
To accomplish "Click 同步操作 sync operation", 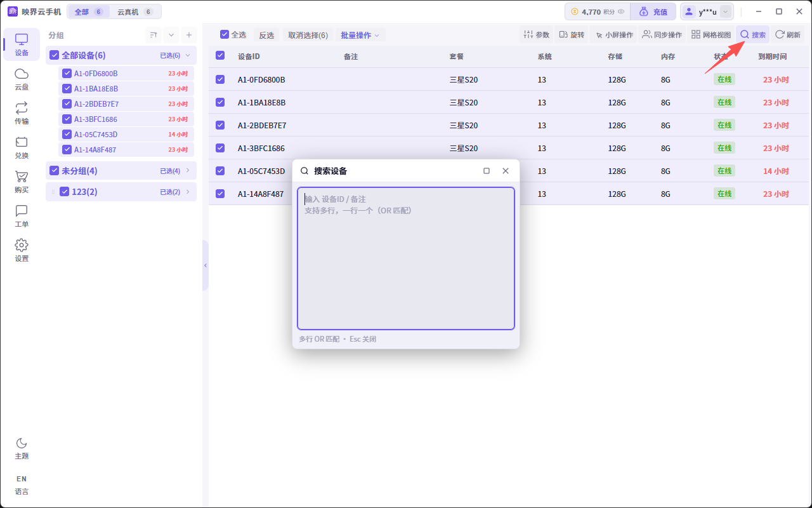I will [662, 35].
